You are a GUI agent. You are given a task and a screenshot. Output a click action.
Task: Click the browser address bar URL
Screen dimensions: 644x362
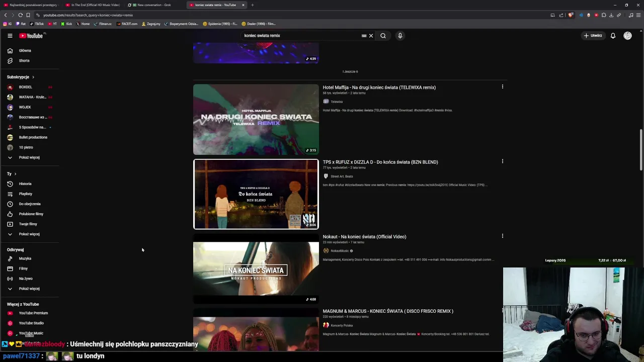tap(88, 15)
